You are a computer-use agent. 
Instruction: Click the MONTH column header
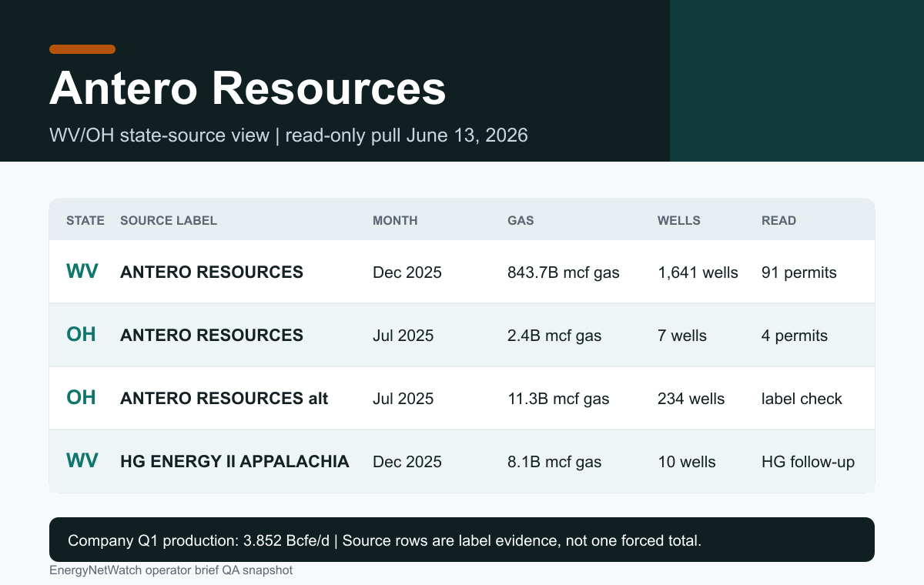coord(395,220)
